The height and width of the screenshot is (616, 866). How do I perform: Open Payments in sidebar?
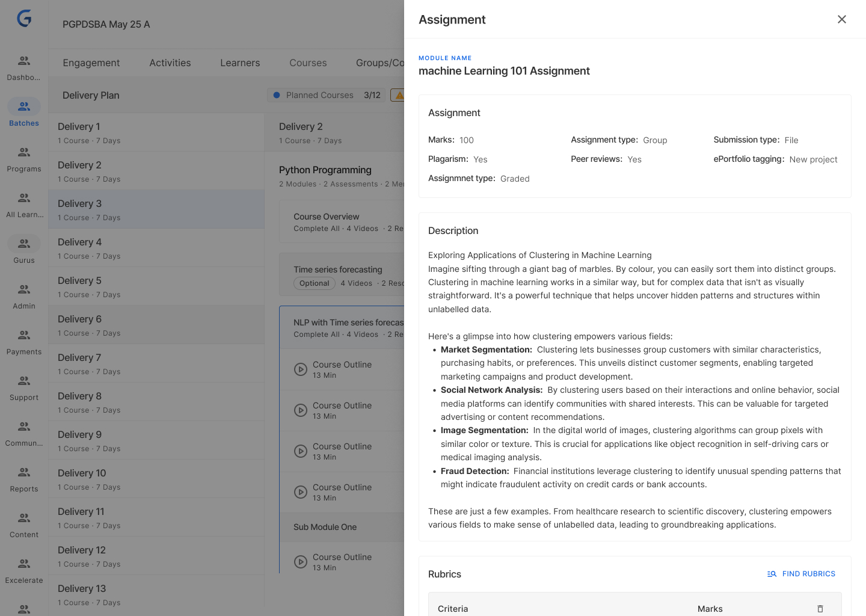24,342
